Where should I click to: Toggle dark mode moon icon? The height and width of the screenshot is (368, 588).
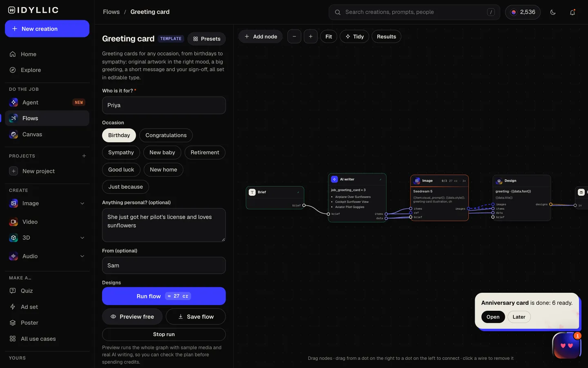[553, 12]
